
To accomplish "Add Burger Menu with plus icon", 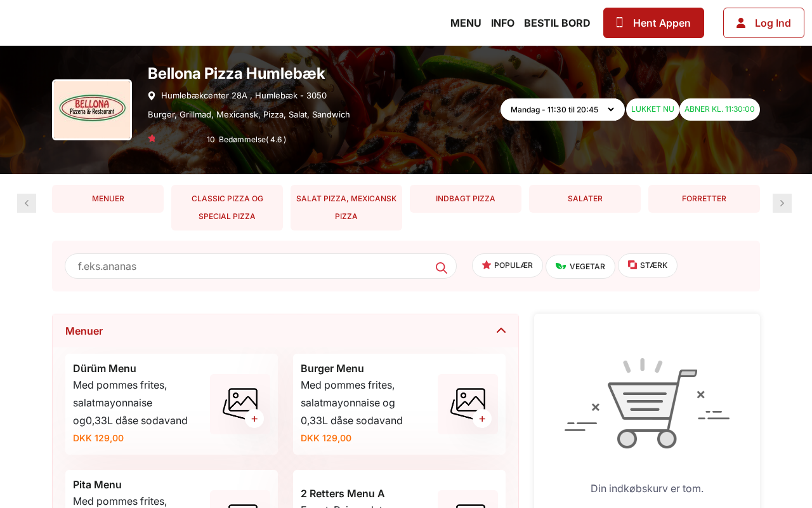I will pyautogui.click(x=482, y=418).
